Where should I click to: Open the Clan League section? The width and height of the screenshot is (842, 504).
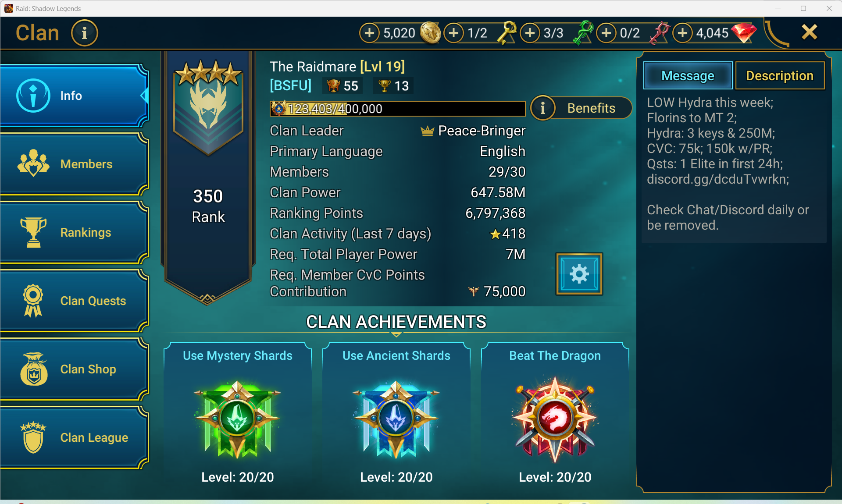coord(74,437)
